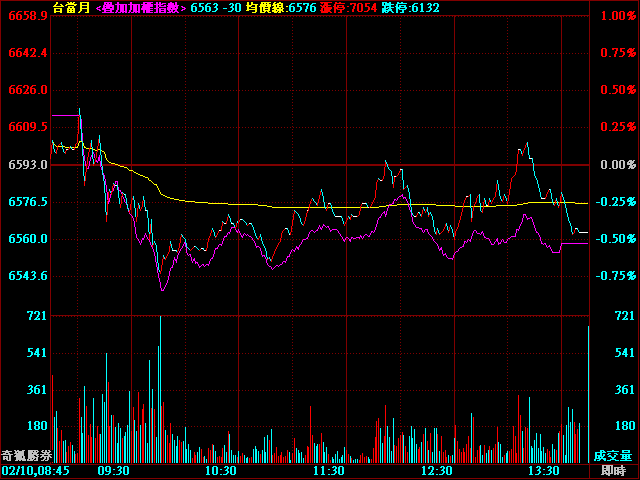The width and height of the screenshot is (640, 480).
Task: Click the tallest cyan volume bar at far right
Action: pyautogui.click(x=588, y=394)
